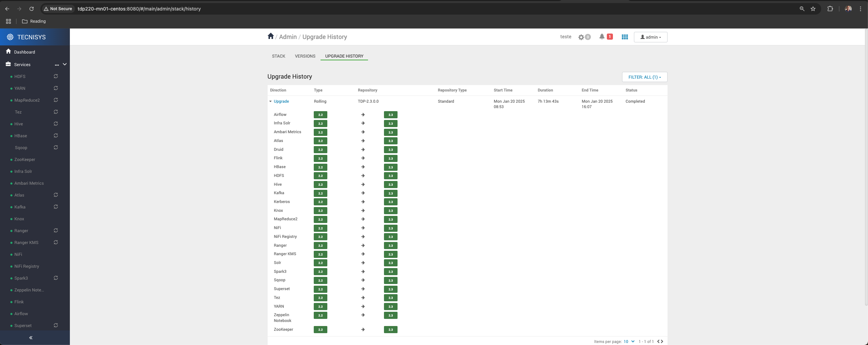Screen dimensions: 868x345
Task: Click Hive restart-required refresh icon
Action: click(56, 124)
